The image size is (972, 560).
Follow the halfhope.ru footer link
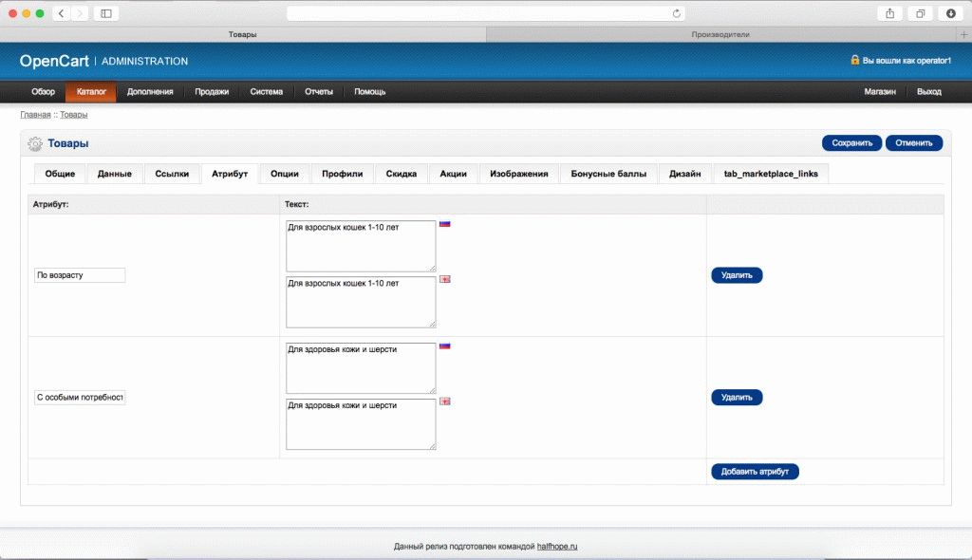pos(557,547)
